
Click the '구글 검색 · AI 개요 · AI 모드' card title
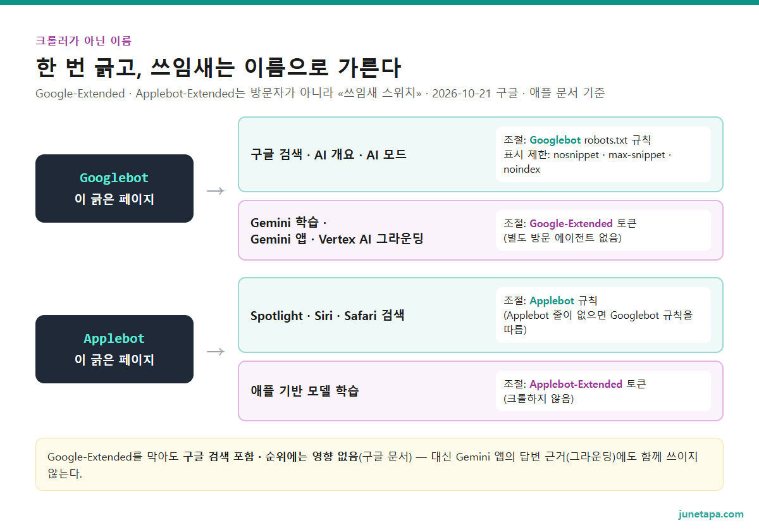click(x=328, y=154)
